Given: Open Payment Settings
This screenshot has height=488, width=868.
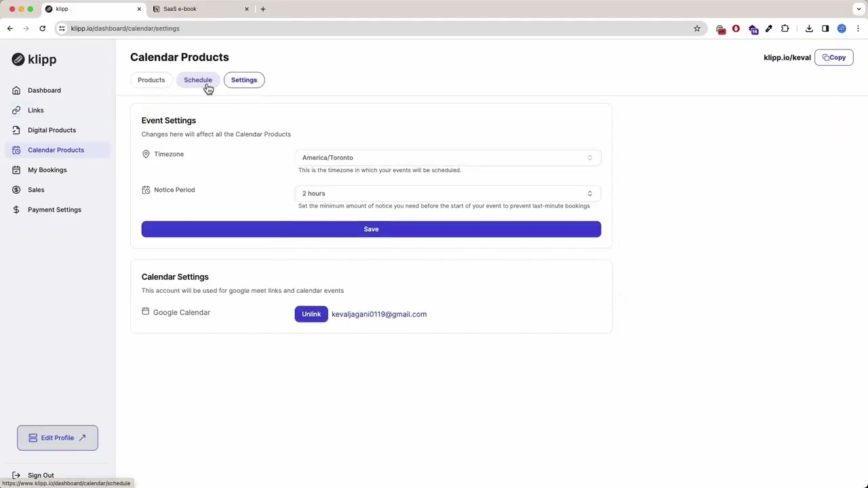Looking at the screenshot, I should click(54, 209).
